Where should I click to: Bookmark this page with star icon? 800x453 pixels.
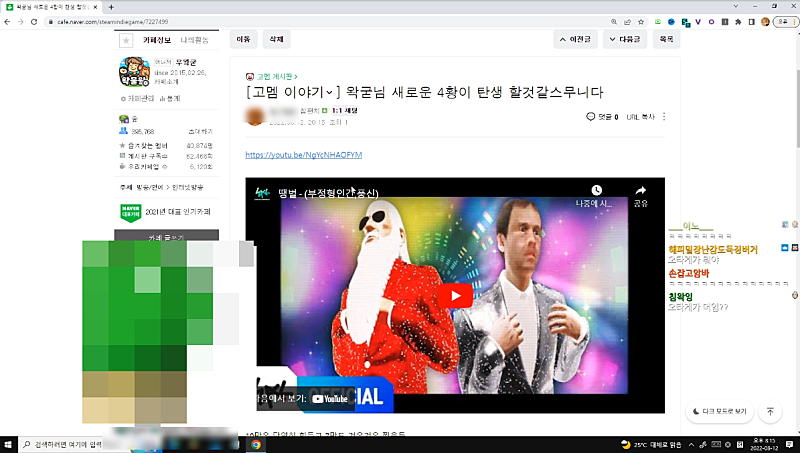pos(641,22)
